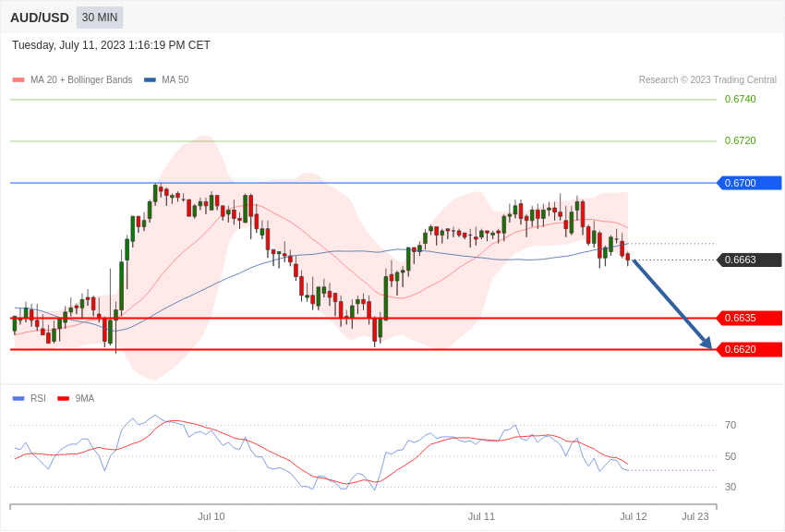785x532 pixels.
Task: Click the 0.6740 resistance level label
Action: coord(741,99)
